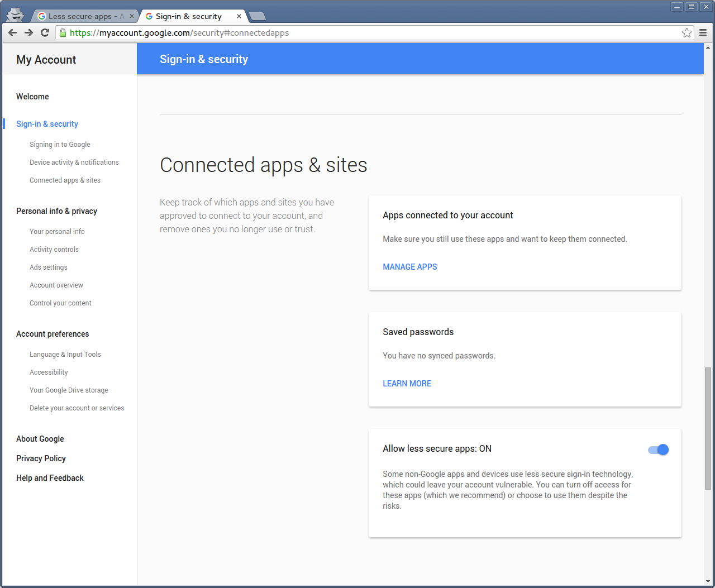715x588 pixels.
Task: Open Signing in to Google
Action: pyautogui.click(x=60, y=145)
